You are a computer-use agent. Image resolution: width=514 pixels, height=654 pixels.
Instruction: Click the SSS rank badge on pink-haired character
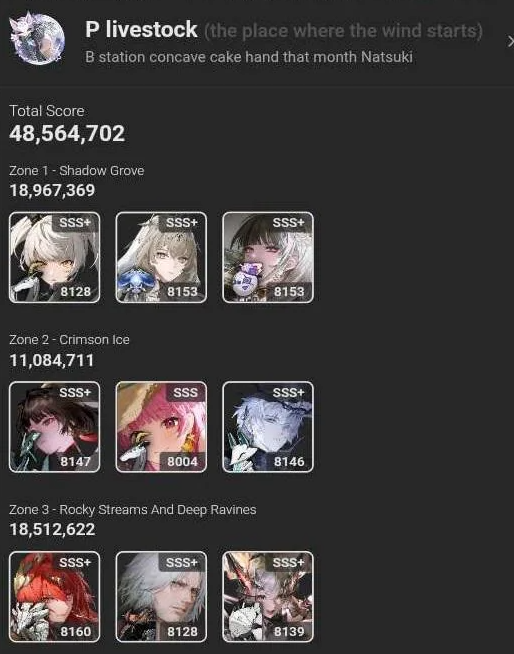point(185,392)
